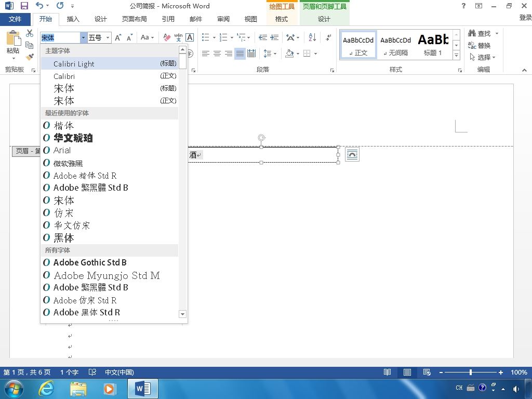532x399 pixels.
Task: Apply the 标题 1 heading style
Action: coord(433,45)
